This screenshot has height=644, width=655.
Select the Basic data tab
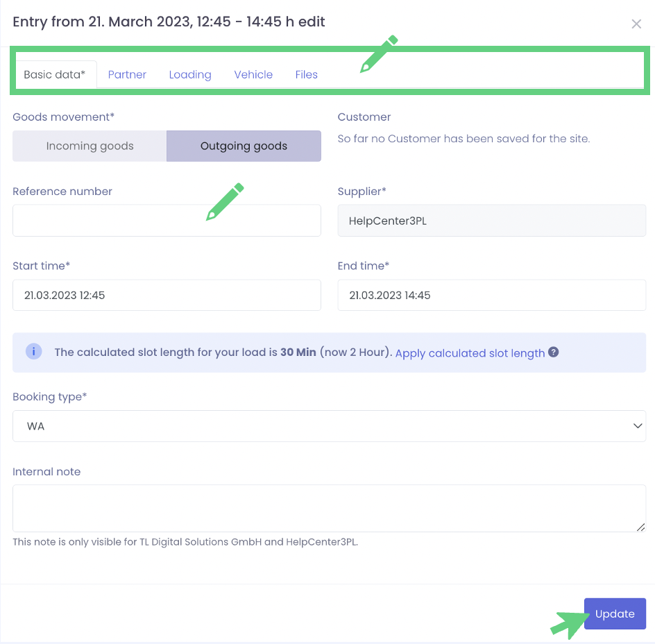[x=54, y=74]
